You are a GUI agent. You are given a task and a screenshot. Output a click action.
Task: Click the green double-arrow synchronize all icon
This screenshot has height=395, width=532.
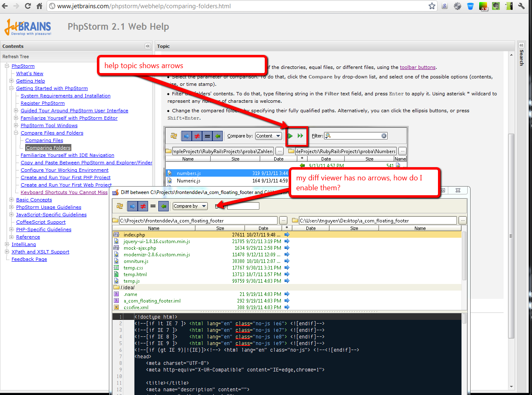[x=300, y=136]
